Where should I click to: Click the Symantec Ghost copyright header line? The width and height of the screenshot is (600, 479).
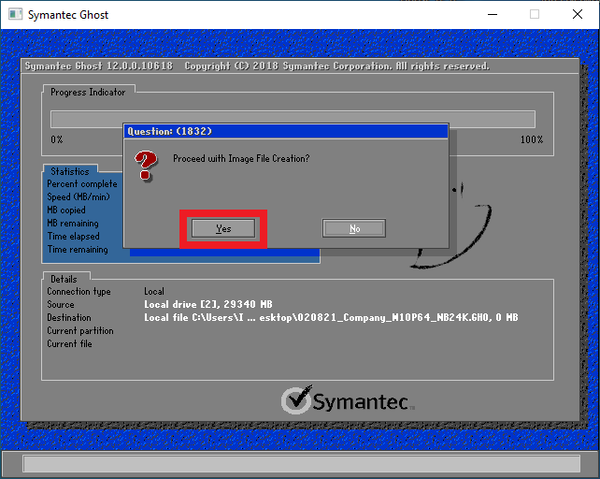[x=257, y=66]
